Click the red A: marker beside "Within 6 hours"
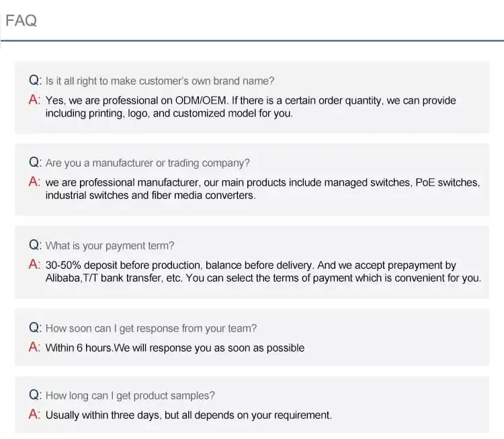 (35, 348)
